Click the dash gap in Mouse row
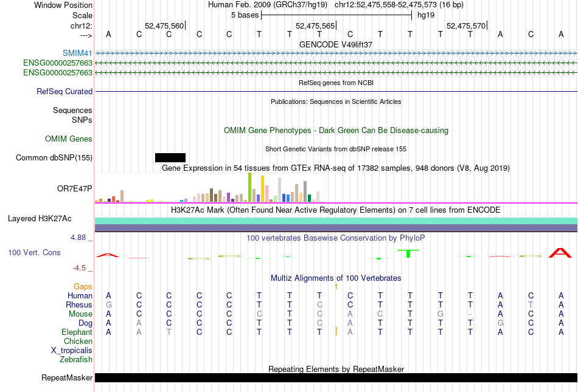Viewport: 578px width, 392px height. (x=470, y=314)
